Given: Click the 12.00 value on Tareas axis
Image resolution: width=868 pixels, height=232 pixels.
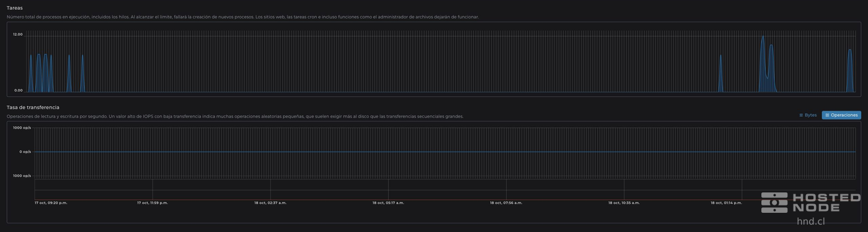Looking at the screenshot, I should pos(18,35).
